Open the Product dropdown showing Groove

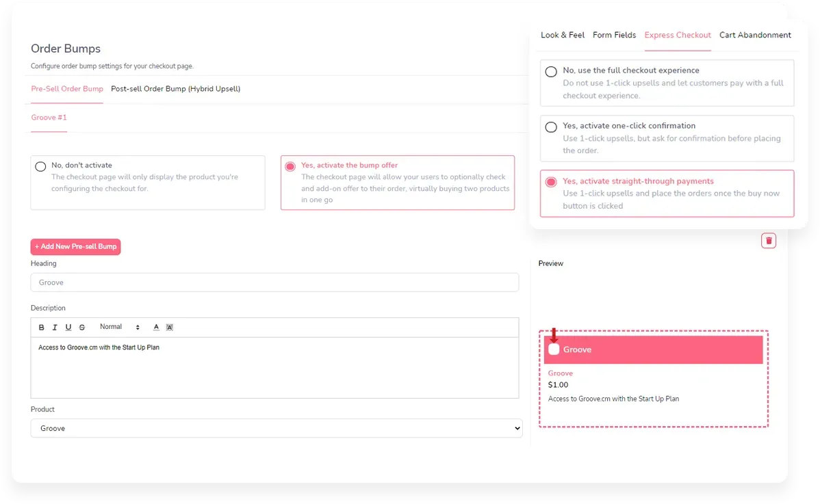(x=276, y=428)
